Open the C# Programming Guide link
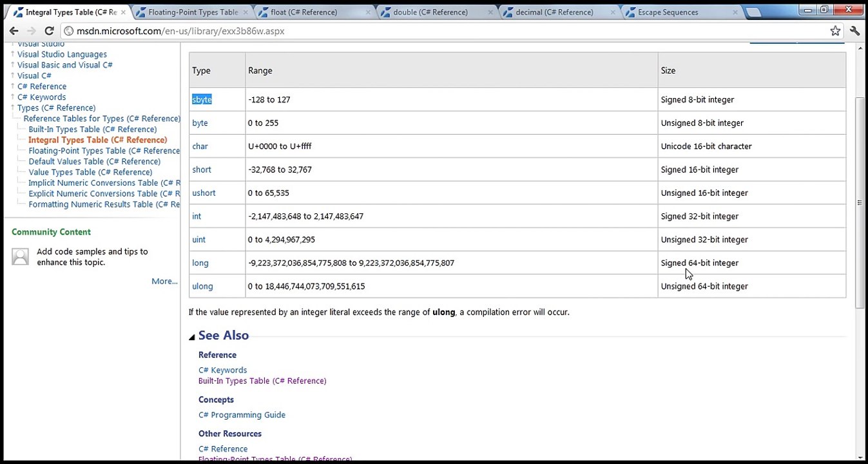Screen dimensions: 868x464 tap(242, 415)
